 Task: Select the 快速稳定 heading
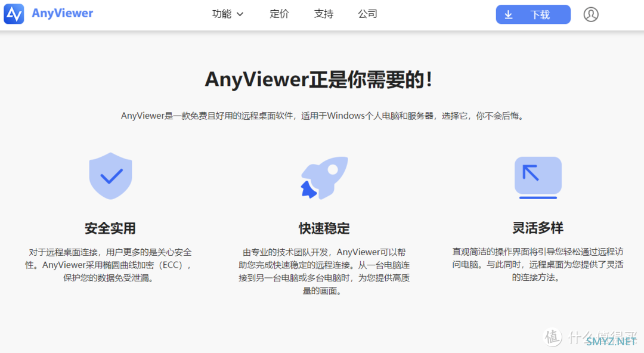324,228
